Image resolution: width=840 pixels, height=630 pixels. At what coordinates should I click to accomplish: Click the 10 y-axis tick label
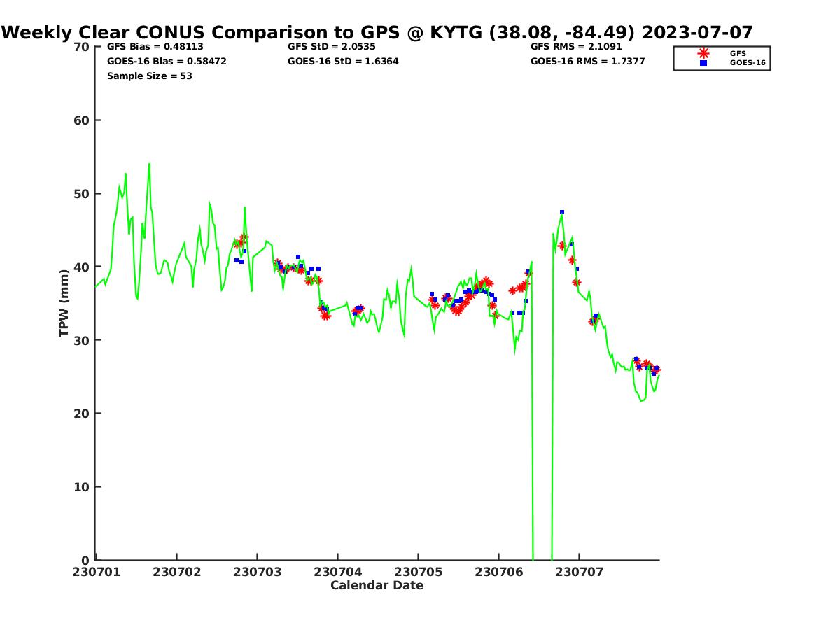(82, 487)
